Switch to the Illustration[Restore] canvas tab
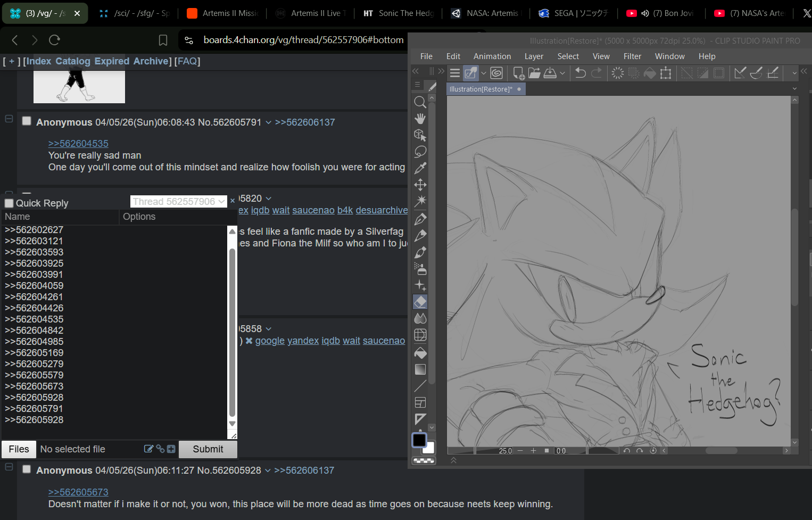Screen dimensions: 812x520 tap(485, 89)
